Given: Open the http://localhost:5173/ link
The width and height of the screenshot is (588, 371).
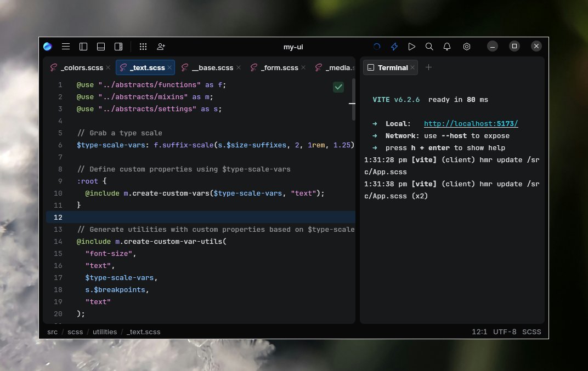Looking at the screenshot, I should pyautogui.click(x=471, y=124).
